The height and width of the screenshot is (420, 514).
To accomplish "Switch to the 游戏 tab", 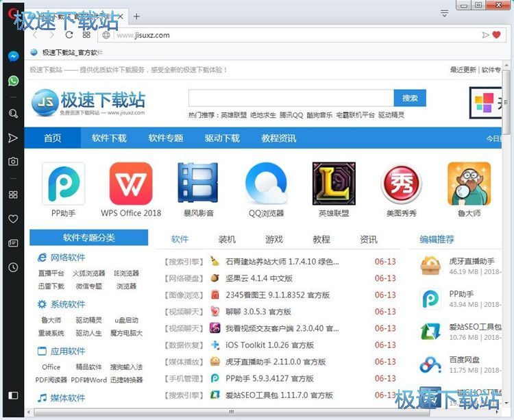I will [274, 239].
